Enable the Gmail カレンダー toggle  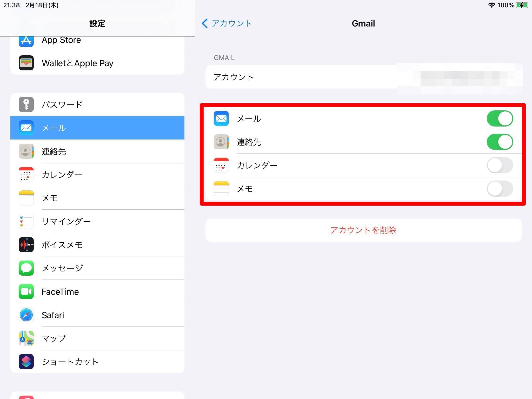[x=500, y=165]
